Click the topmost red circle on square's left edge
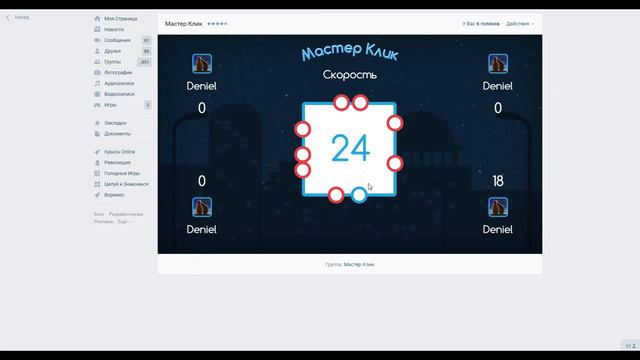 pos(302,129)
